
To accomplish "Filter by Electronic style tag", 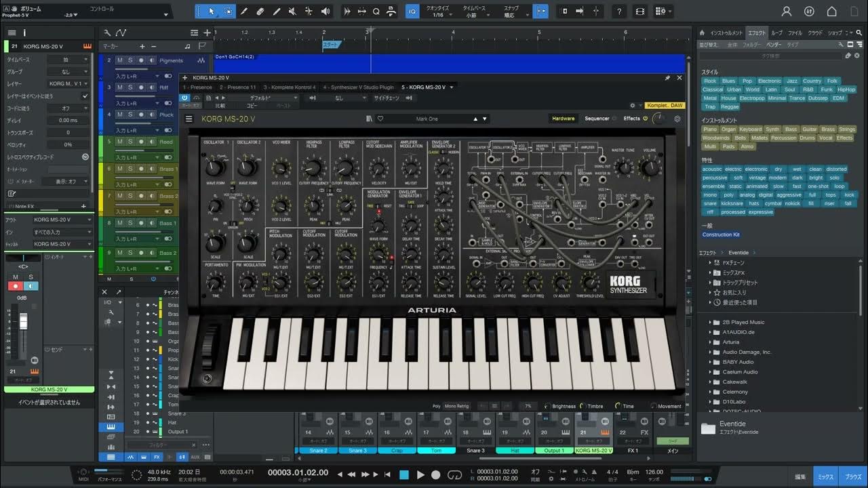I will [x=769, y=81].
